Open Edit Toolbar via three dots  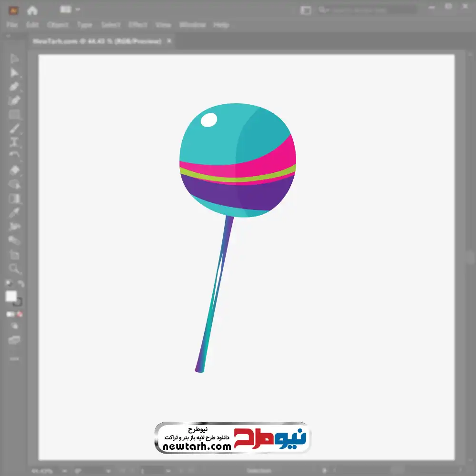[x=14, y=358]
